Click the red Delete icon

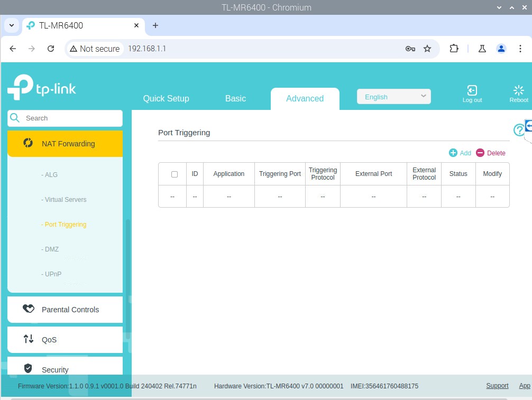pyautogui.click(x=480, y=153)
